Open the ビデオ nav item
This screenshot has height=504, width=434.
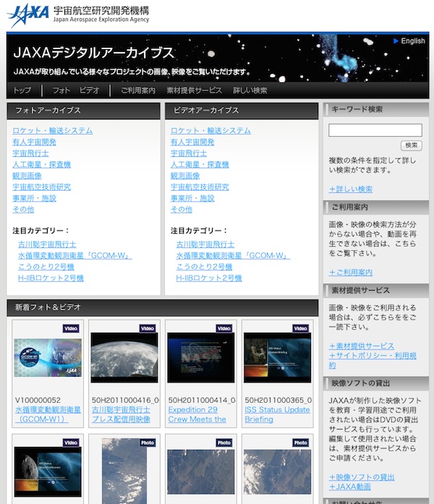(89, 90)
